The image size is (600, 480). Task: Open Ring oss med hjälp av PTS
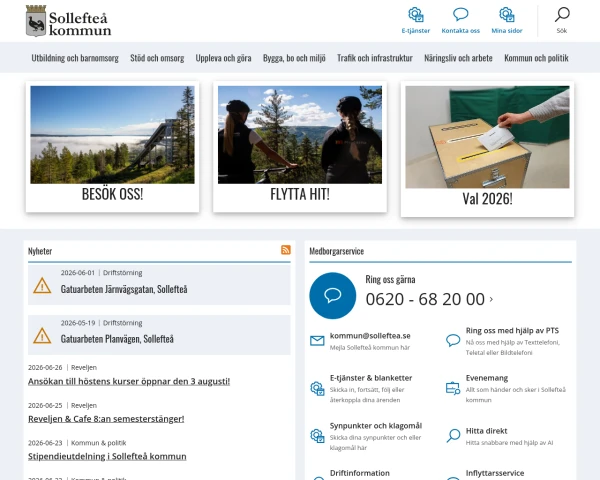512,330
